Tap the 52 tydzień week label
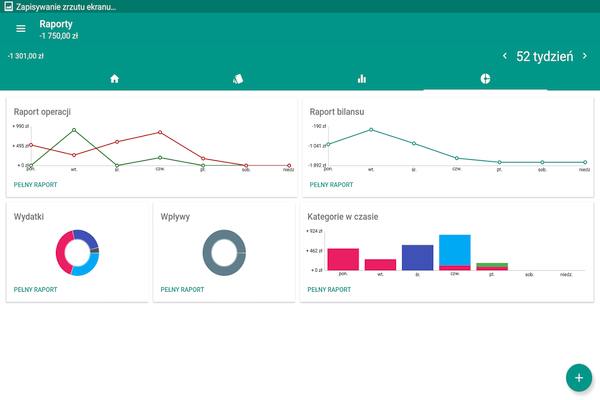The image size is (600, 400). pos(545,57)
